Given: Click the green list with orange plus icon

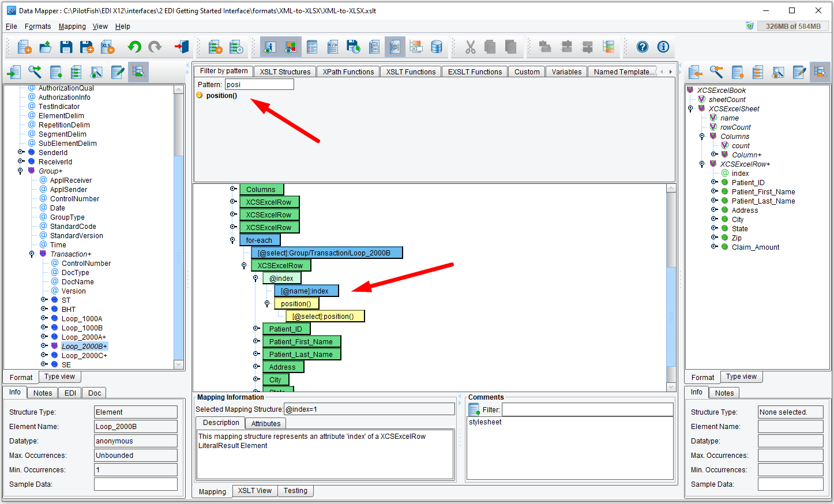Looking at the screenshot, I should (215, 47).
